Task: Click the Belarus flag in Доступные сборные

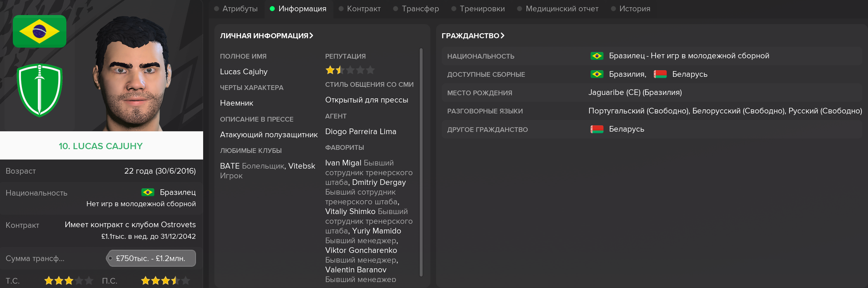Action: [x=660, y=74]
